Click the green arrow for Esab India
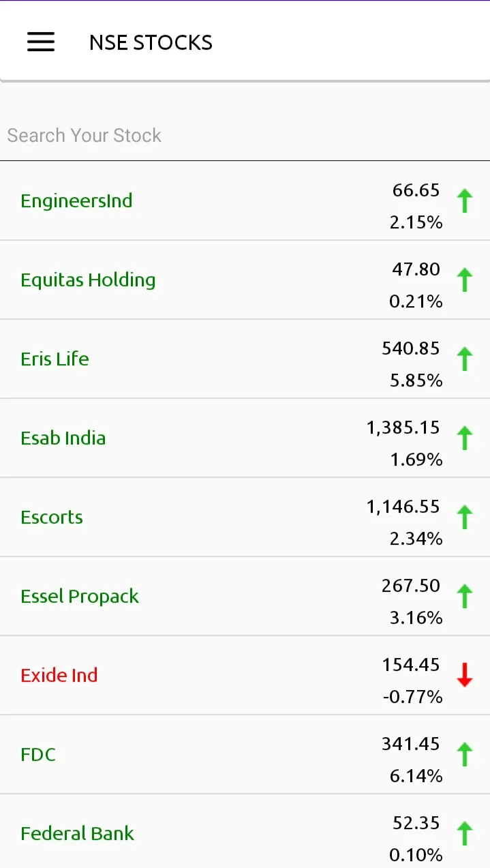This screenshot has width=490, height=868. pos(465,438)
